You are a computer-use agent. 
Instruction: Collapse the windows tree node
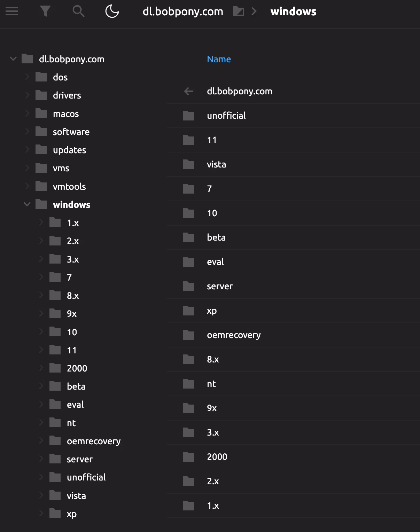point(27,204)
